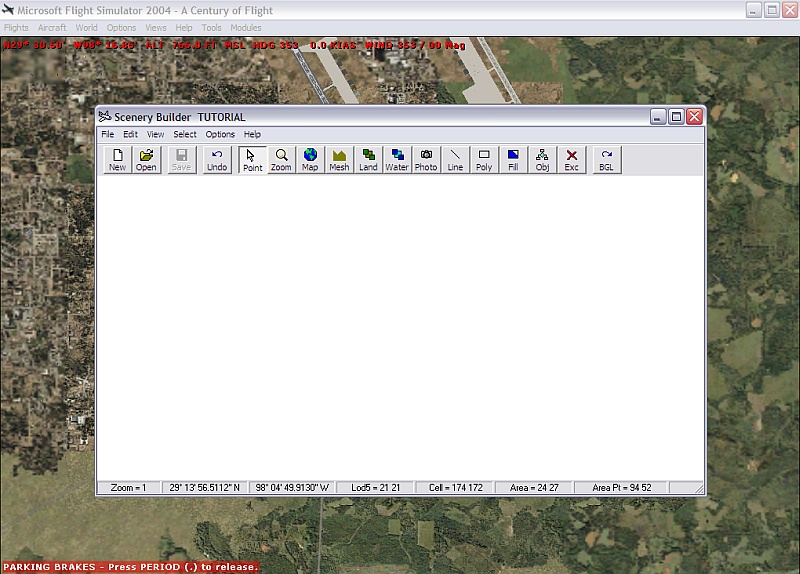Open Flight Simulator Tools menu

click(211, 28)
